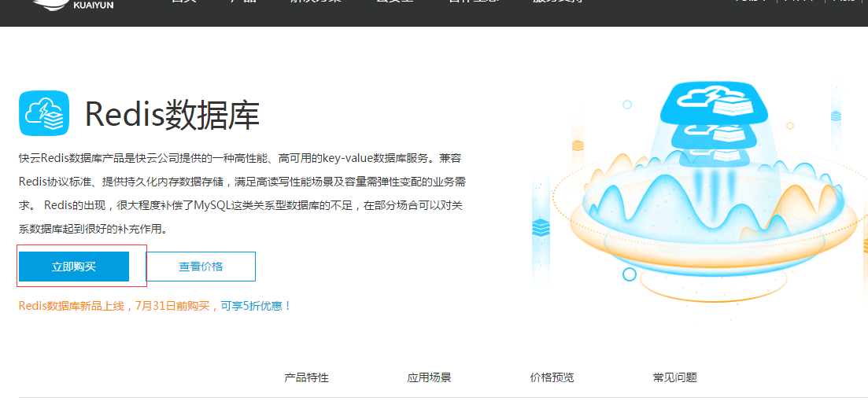Switch to the 应用场景 tab

point(429,377)
